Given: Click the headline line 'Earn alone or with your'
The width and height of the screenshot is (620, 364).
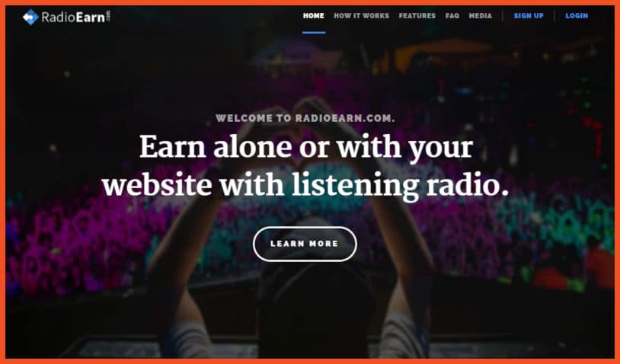Looking at the screenshot, I should pos(306,148).
